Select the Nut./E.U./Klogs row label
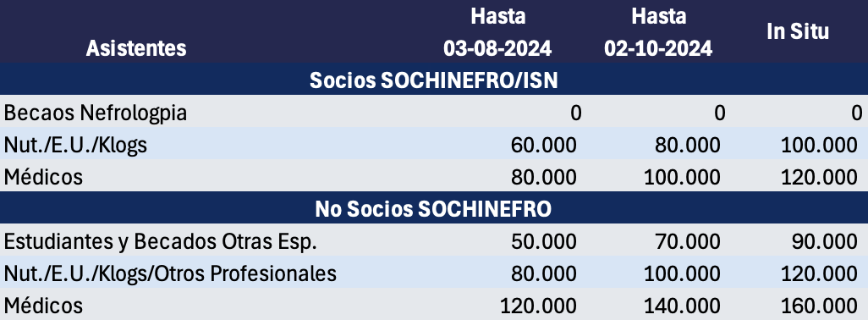The height and width of the screenshot is (320, 868). [x=76, y=145]
